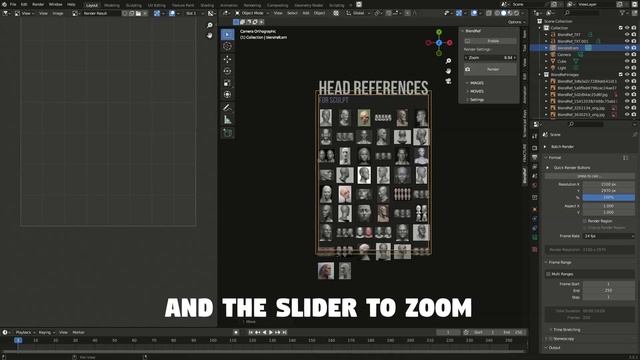Viewport: 640px width, 360px height.
Task: Select the Select Box tool
Action: pos(227,34)
